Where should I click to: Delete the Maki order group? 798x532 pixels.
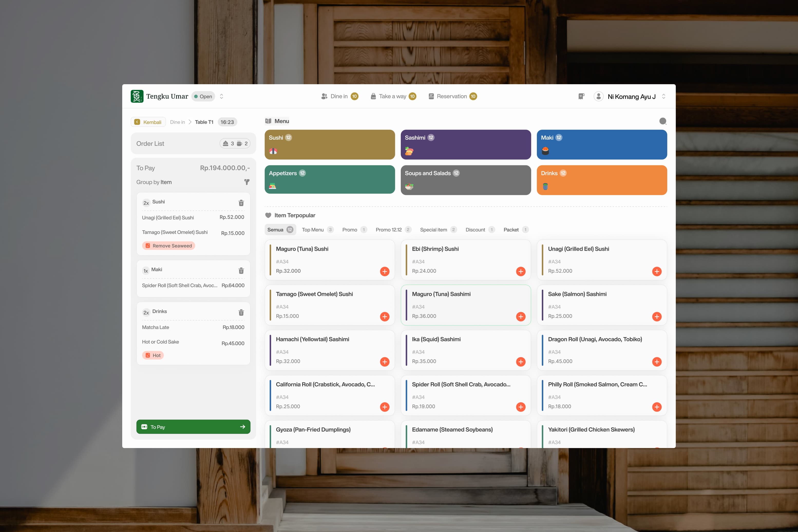coord(241,271)
